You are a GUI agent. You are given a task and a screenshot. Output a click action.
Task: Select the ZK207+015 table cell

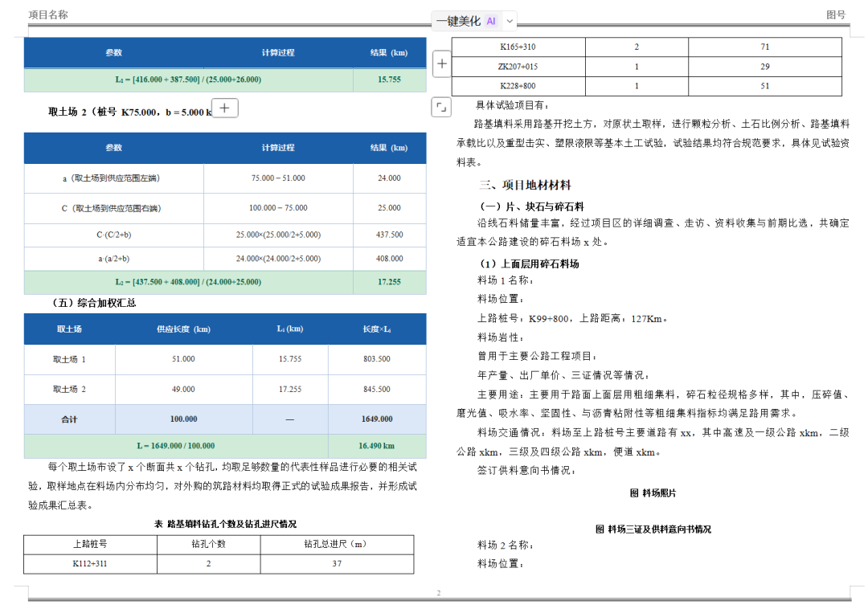tap(518, 67)
